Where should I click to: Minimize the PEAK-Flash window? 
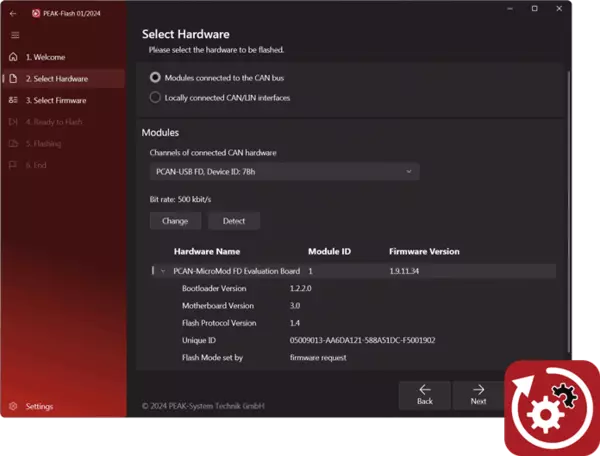click(510, 8)
